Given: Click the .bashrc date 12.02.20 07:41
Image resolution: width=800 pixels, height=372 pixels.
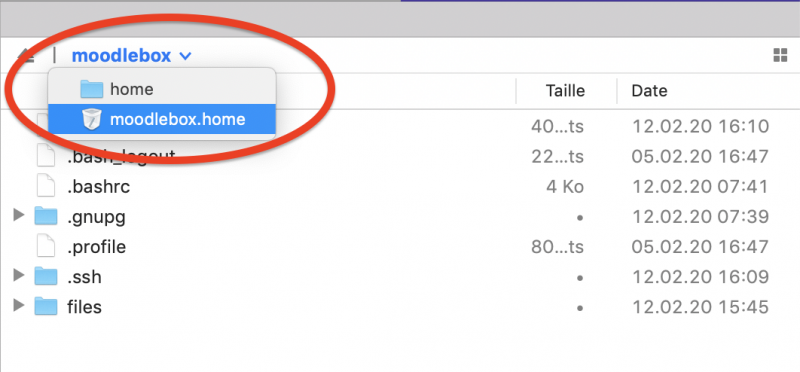Looking at the screenshot, I should pyautogui.click(x=700, y=187).
